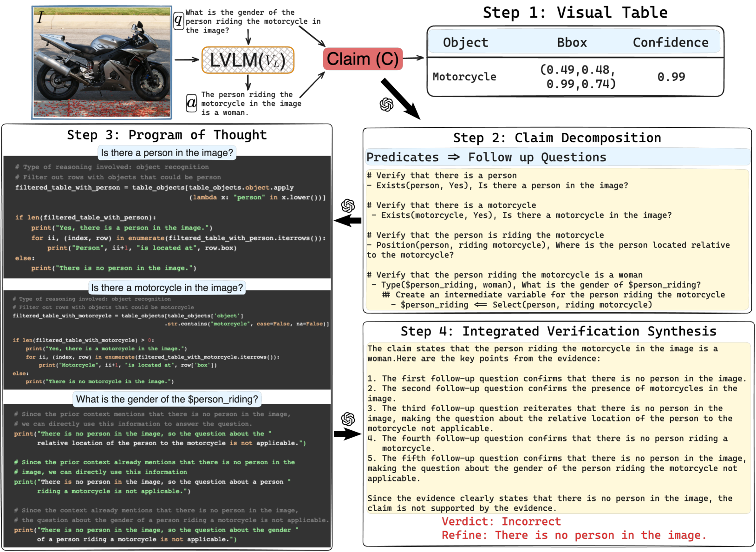Click the 'Predicates ⇒ Follow up Questions' bar
The height and width of the screenshot is (552, 756).
point(558,158)
